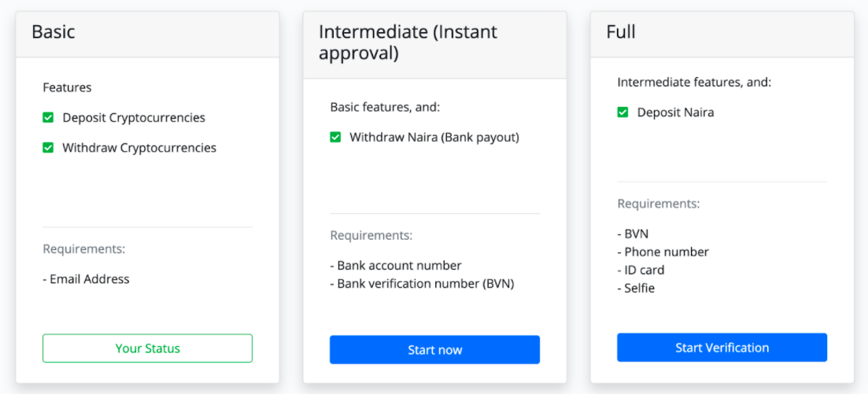Click the Deposit Naira checkbox
Screen dimensions: 868x394
[622, 112]
